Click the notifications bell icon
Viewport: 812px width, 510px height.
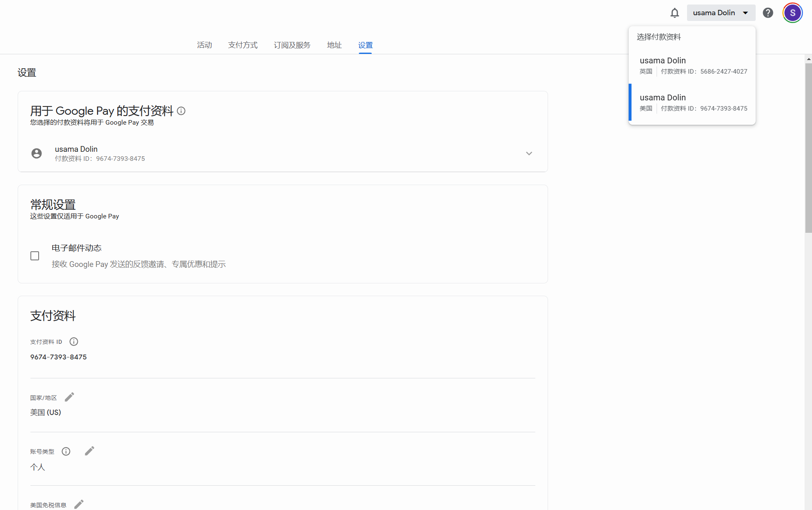[x=674, y=13]
